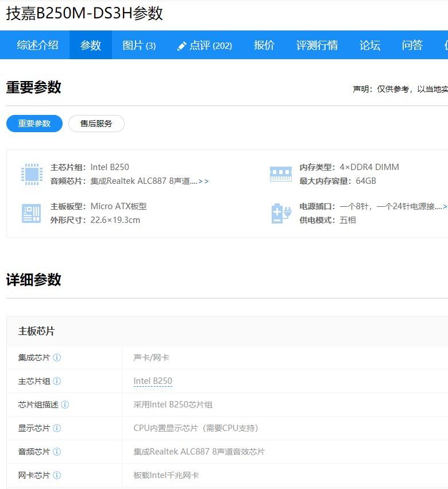Expand the truncated 电源插口 description arrow
Image resolution: width=448 pixels, height=489 pixels.
(x=444, y=206)
